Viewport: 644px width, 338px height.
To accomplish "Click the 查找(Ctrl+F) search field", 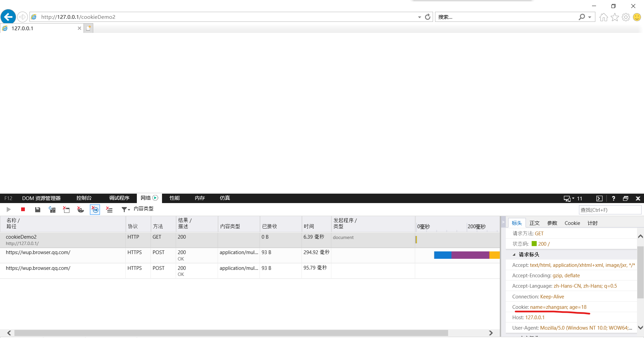I will (610, 210).
